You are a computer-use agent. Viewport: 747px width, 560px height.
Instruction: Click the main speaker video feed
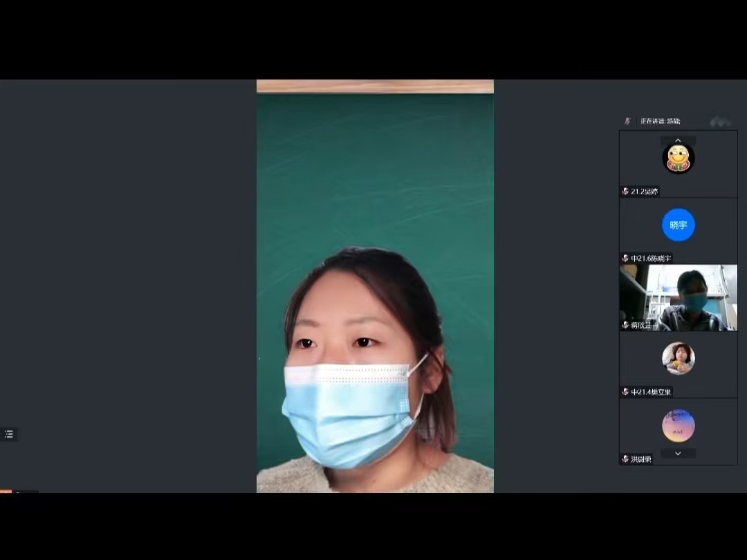375,290
